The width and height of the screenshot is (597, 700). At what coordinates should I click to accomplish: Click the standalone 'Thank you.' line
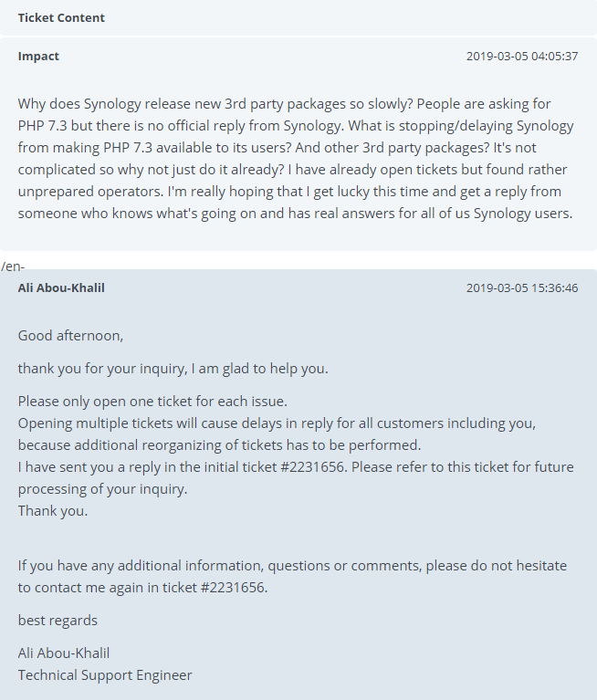53,511
